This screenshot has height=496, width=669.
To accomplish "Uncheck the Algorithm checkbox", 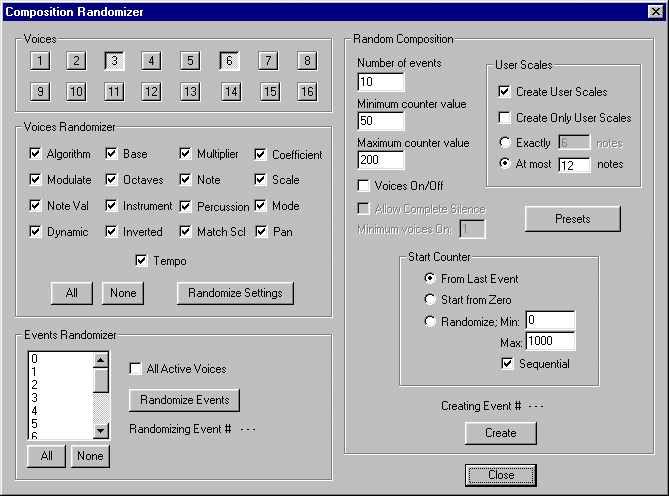I will [x=37, y=154].
